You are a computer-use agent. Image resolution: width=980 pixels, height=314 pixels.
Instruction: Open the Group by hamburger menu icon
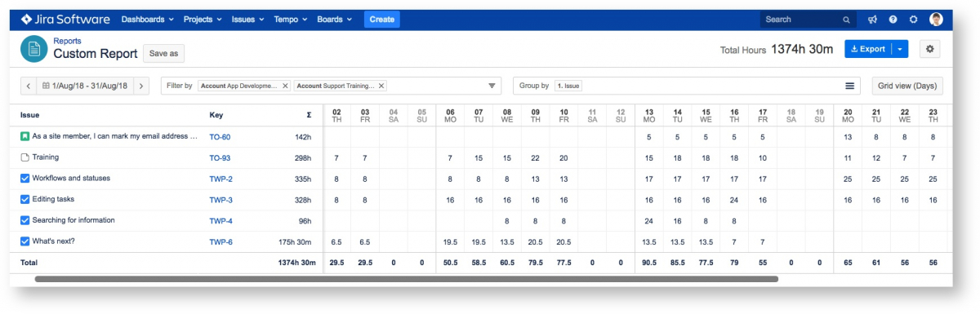[849, 86]
